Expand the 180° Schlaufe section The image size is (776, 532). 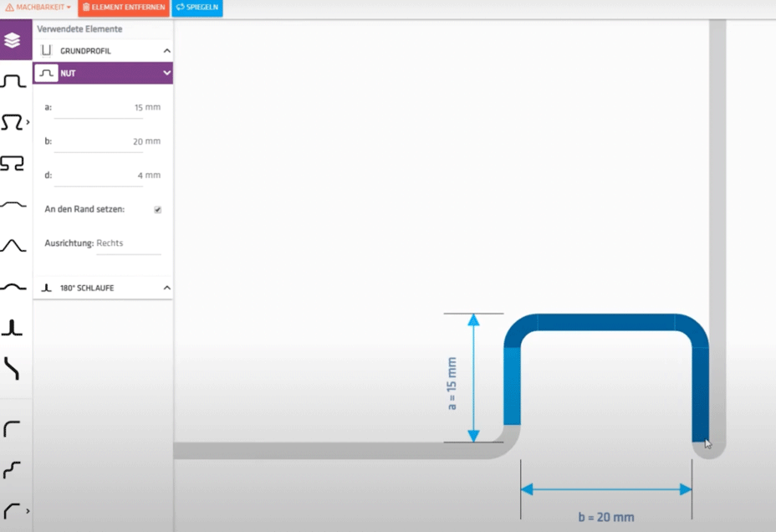click(166, 288)
